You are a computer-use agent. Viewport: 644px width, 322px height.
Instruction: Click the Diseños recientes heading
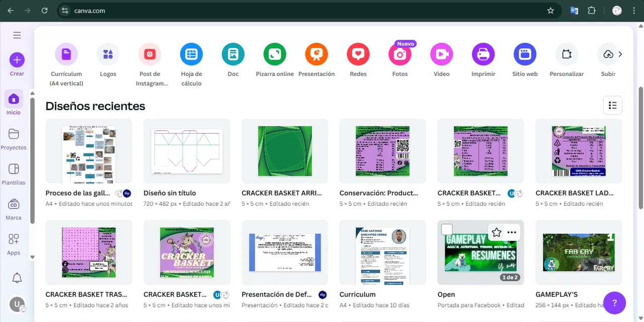click(x=95, y=106)
